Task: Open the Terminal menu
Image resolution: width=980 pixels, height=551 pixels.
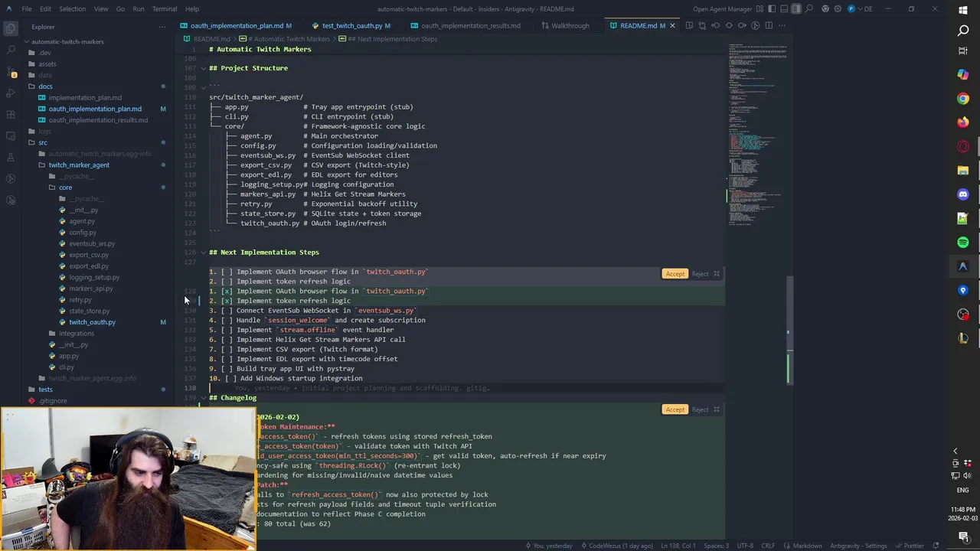Action: tap(165, 9)
